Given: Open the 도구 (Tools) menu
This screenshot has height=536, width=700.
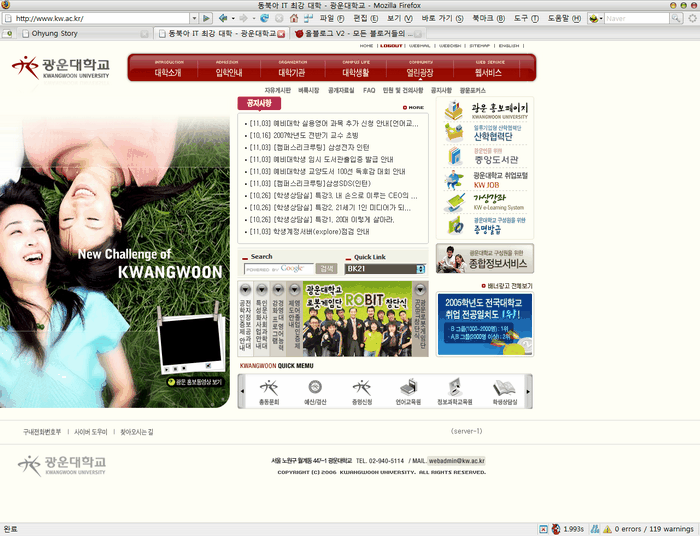Looking at the screenshot, I should 526,18.
